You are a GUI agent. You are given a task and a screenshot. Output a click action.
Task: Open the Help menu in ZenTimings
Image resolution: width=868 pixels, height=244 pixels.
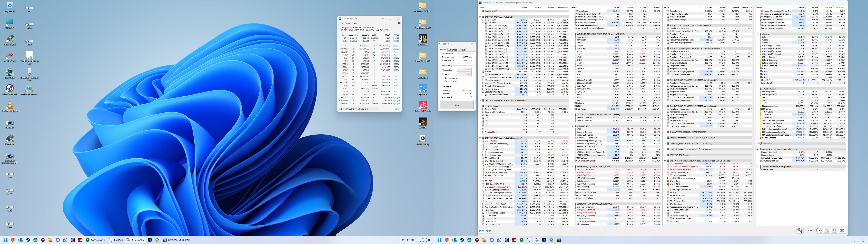[x=354, y=23]
